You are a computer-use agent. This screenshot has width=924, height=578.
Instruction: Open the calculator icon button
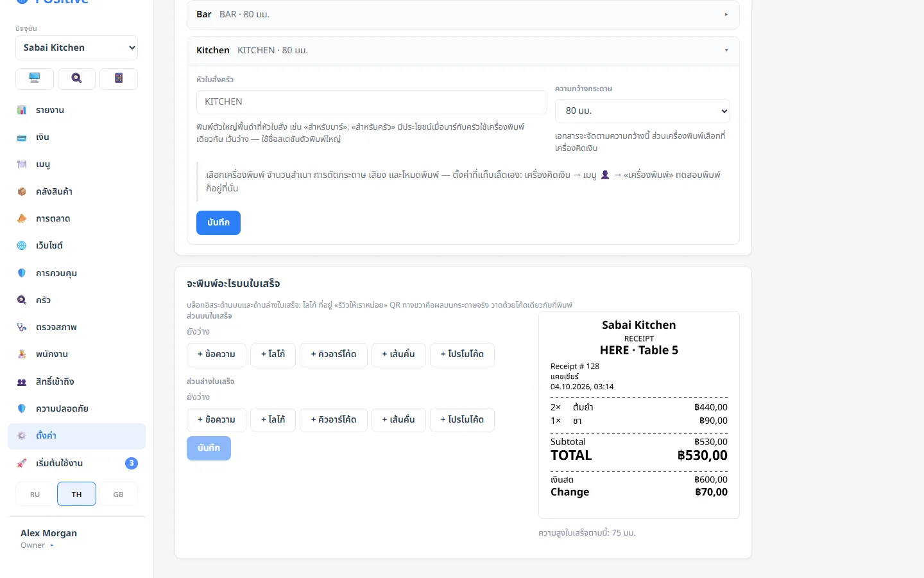(119, 78)
